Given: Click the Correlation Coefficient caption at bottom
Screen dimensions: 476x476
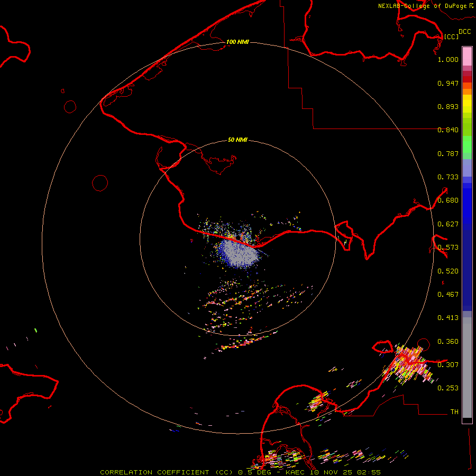Looking at the screenshot, I should pyautogui.click(x=241, y=472).
